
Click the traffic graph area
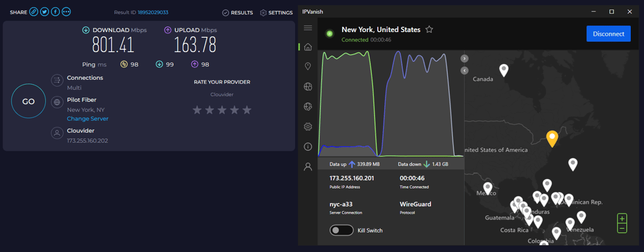[391, 104]
